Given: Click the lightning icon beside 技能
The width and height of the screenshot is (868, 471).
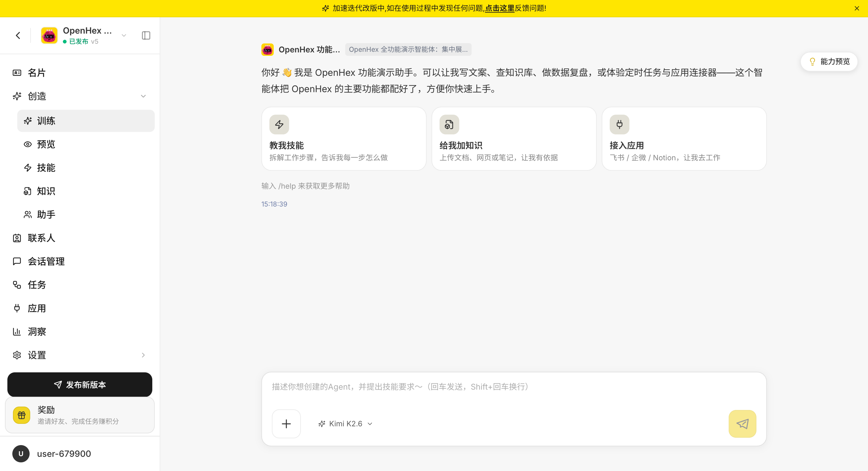Looking at the screenshot, I should point(28,168).
